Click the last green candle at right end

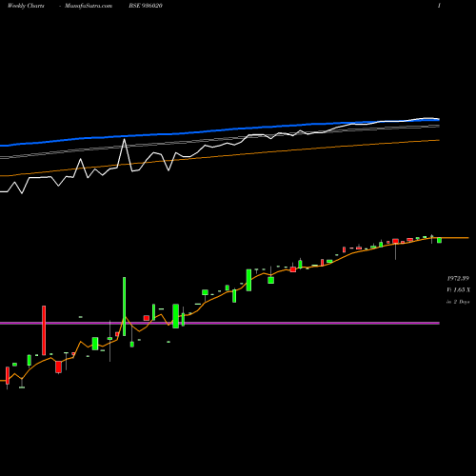click(439, 240)
